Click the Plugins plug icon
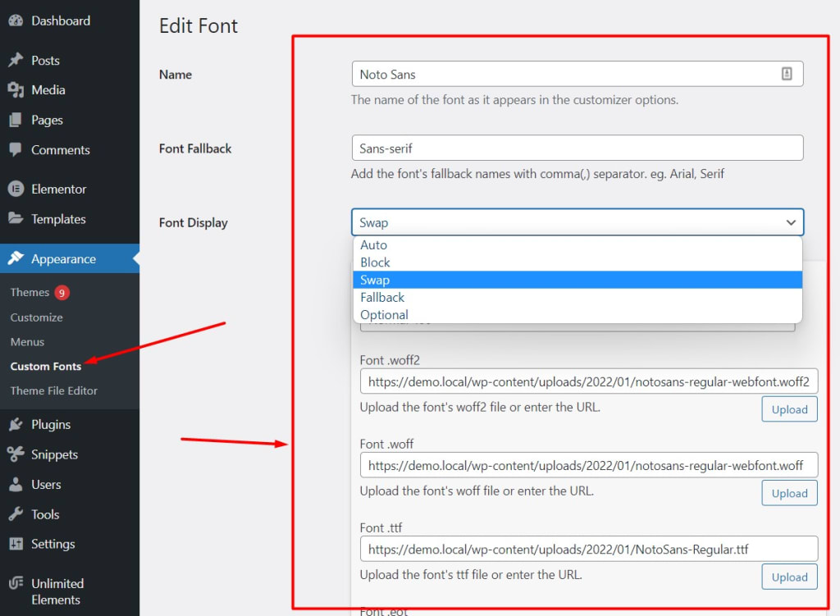Screen dimensions: 840x616 tap(16, 425)
